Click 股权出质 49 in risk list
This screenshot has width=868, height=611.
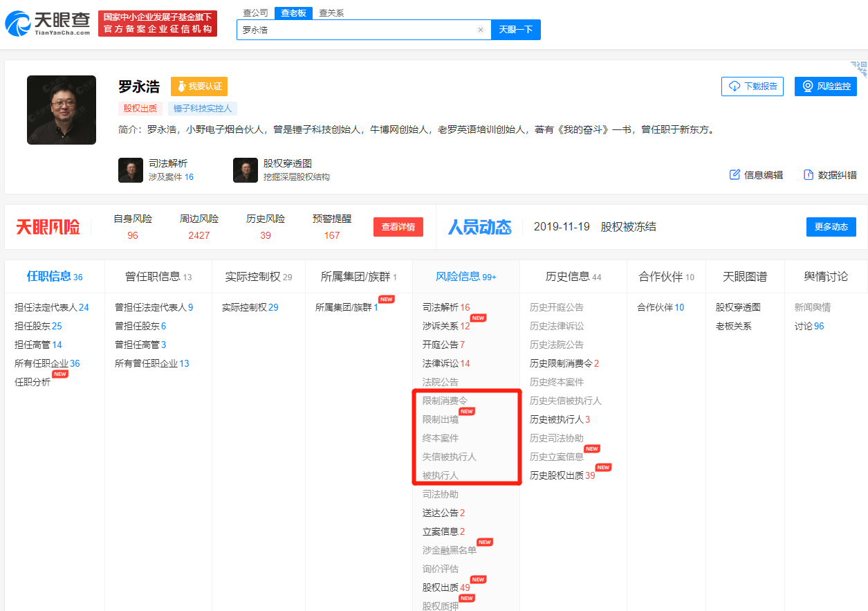(446, 587)
